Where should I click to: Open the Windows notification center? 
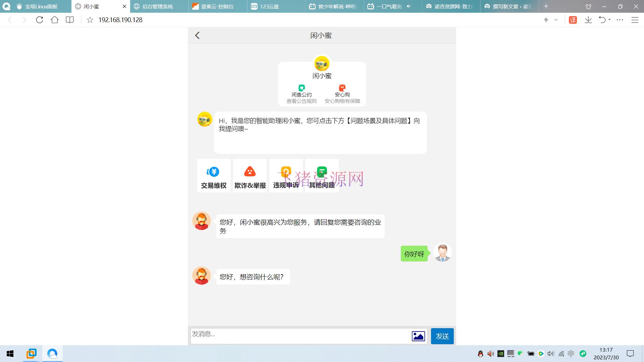[x=630, y=354]
